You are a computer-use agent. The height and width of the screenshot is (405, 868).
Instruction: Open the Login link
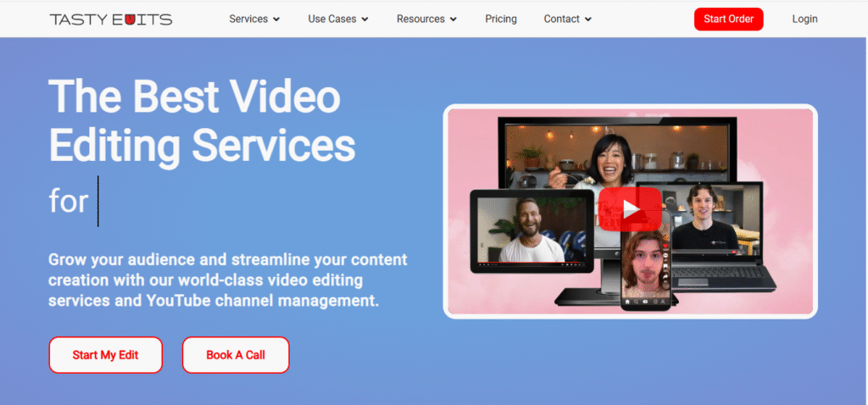pyautogui.click(x=804, y=19)
